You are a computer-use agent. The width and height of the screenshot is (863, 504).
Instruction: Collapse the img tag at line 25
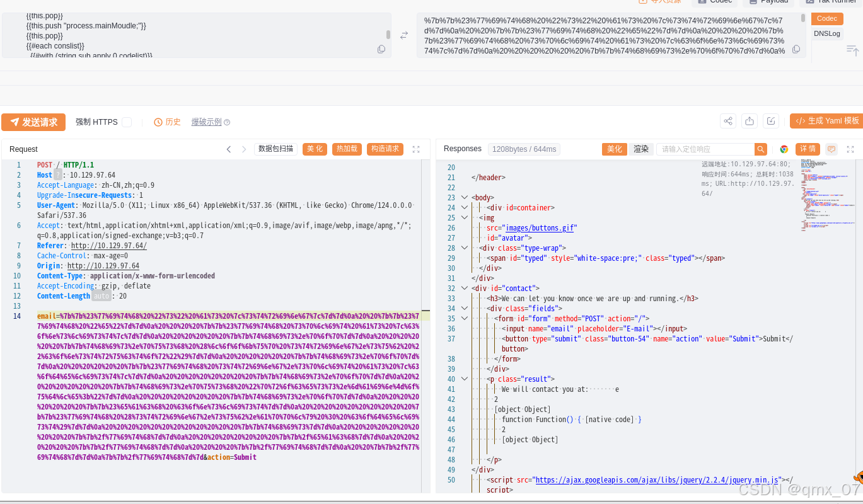(x=465, y=218)
